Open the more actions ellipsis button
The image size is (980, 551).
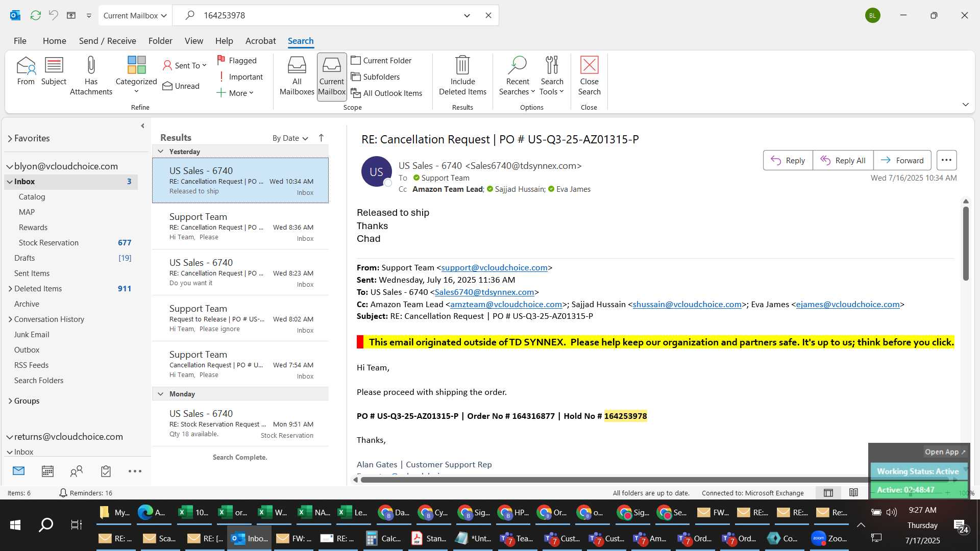coord(946,160)
